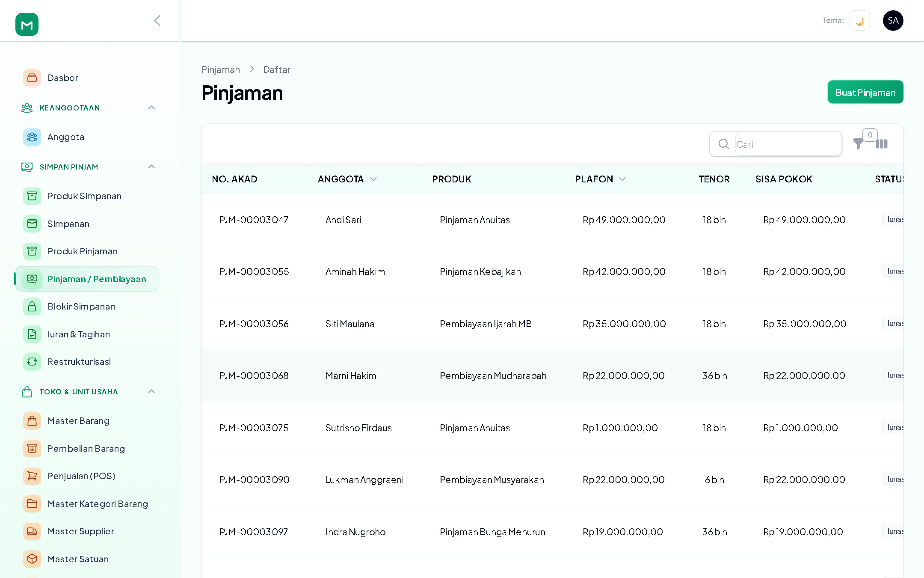Image resolution: width=924 pixels, height=578 pixels.
Task: Click the Master Barang bag icon
Action: pyautogui.click(x=32, y=421)
